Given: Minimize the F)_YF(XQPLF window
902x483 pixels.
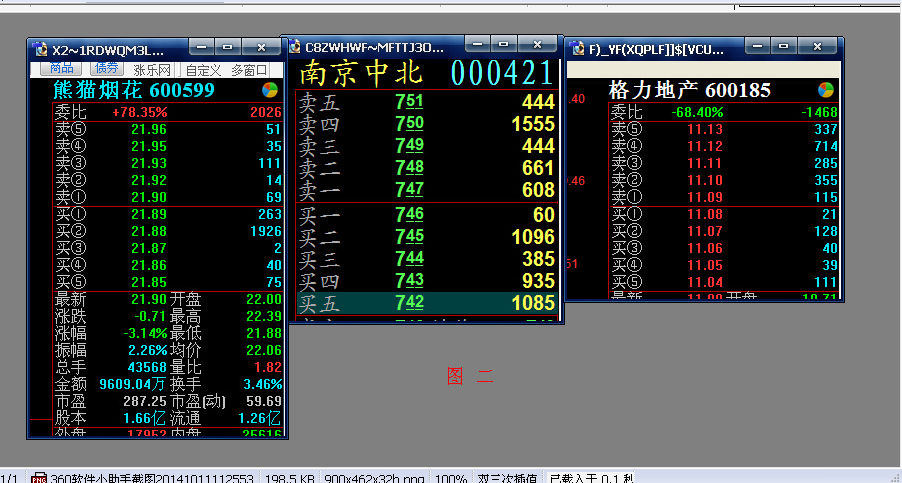Looking at the screenshot, I should 758,47.
